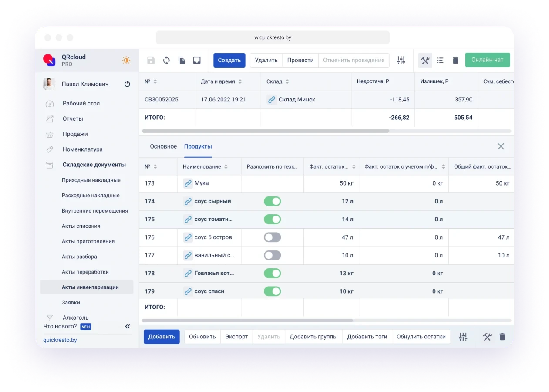Click the refresh arrows icon in top toolbar
This screenshot has width=549, height=392.
pos(166,61)
